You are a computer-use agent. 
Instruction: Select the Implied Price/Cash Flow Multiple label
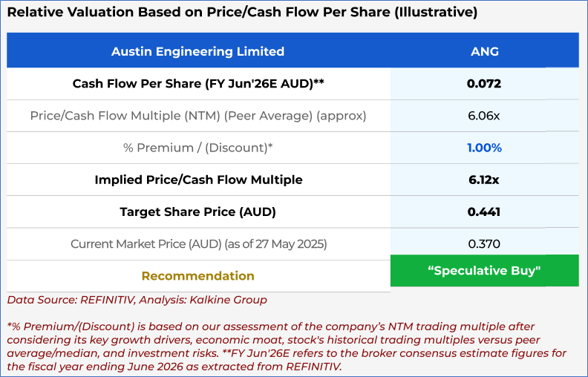197,180
